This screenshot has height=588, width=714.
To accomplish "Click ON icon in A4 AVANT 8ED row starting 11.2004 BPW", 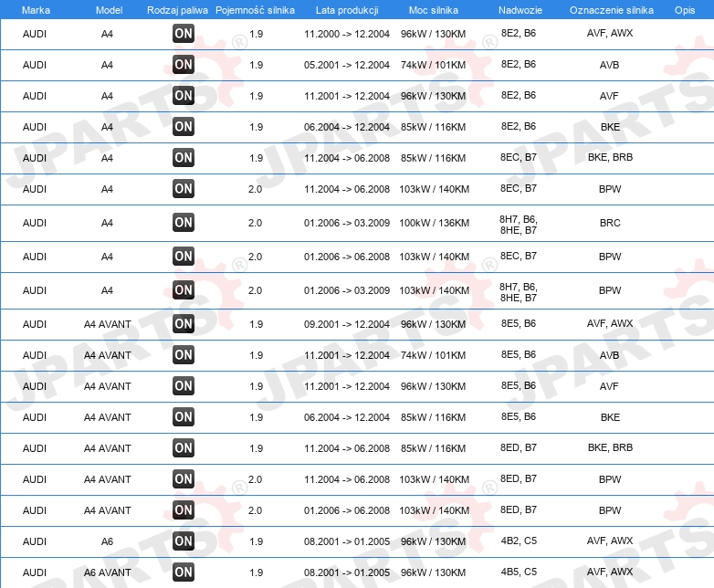I will [x=184, y=478].
